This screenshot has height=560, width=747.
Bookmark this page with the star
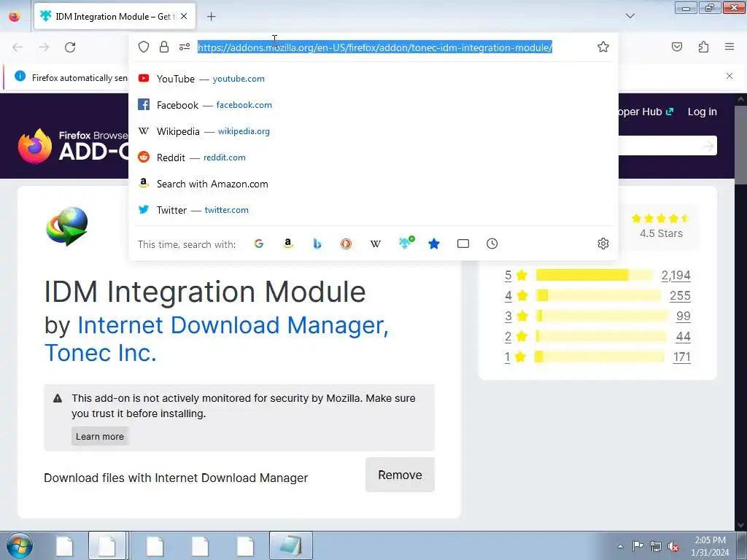point(603,47)
